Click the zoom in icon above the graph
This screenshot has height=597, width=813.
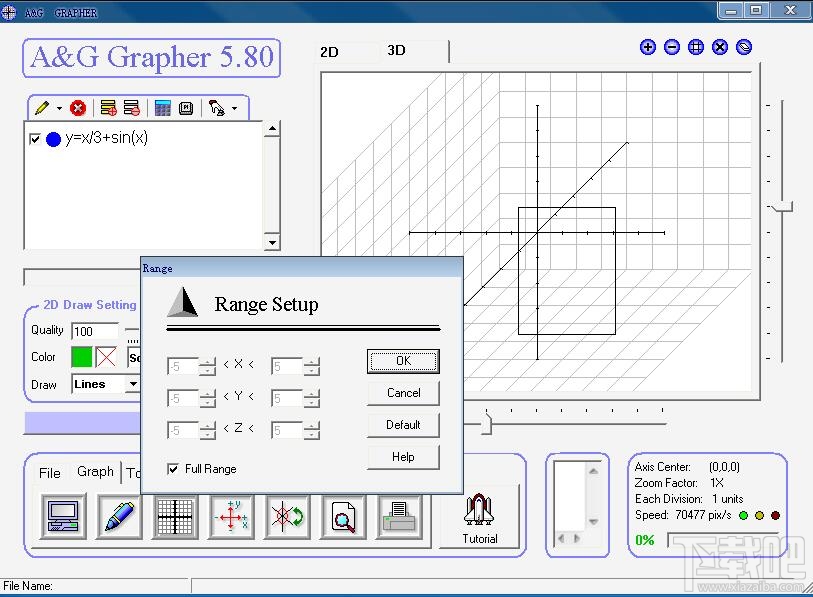tap(647, 46)
